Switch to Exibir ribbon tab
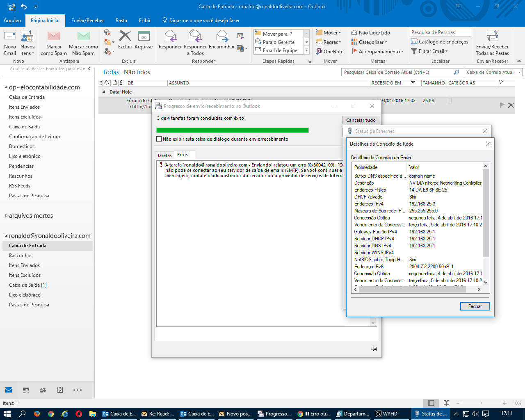Screen dimensions: 525x420 coord(145,21)
